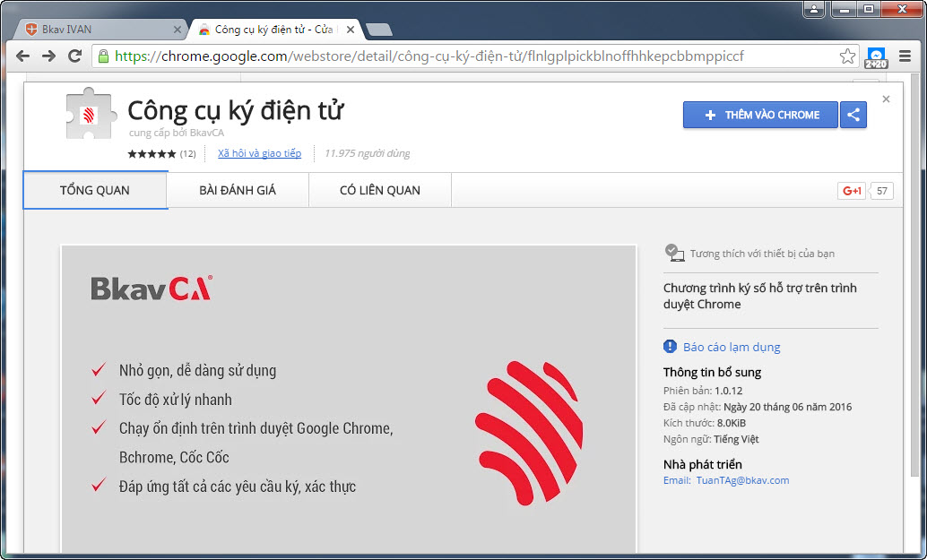Image resolution: width=927 pixels, height=560 pixels.
Task: Open the TỔNG QUAN tab
Action: 95,190
